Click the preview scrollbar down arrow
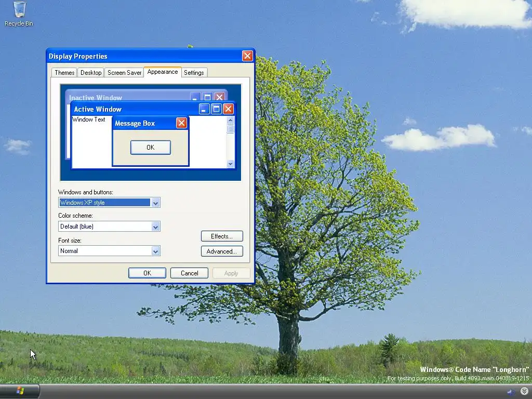The height and width of the screenshot is (399, 532). tap(230, 164)
